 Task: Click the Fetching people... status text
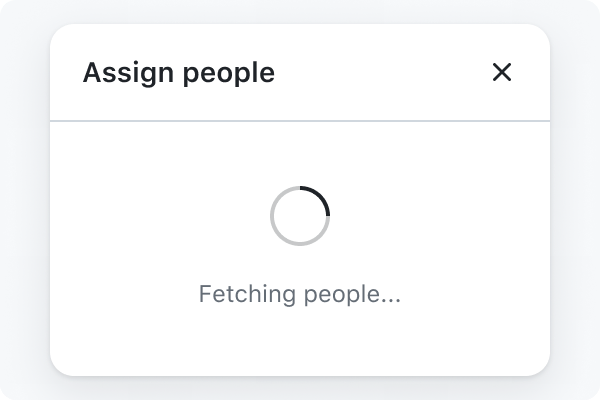pos(300,295)
